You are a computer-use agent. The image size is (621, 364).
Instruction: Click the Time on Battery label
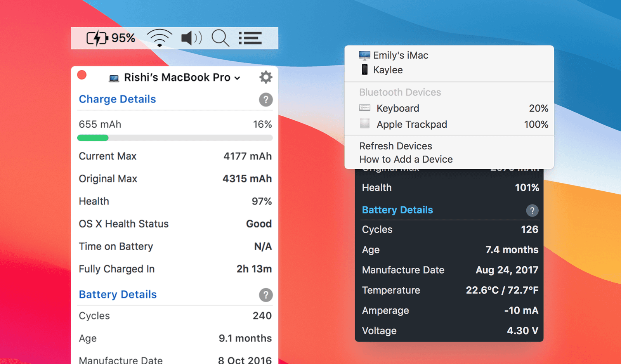(x=116, y=246)
